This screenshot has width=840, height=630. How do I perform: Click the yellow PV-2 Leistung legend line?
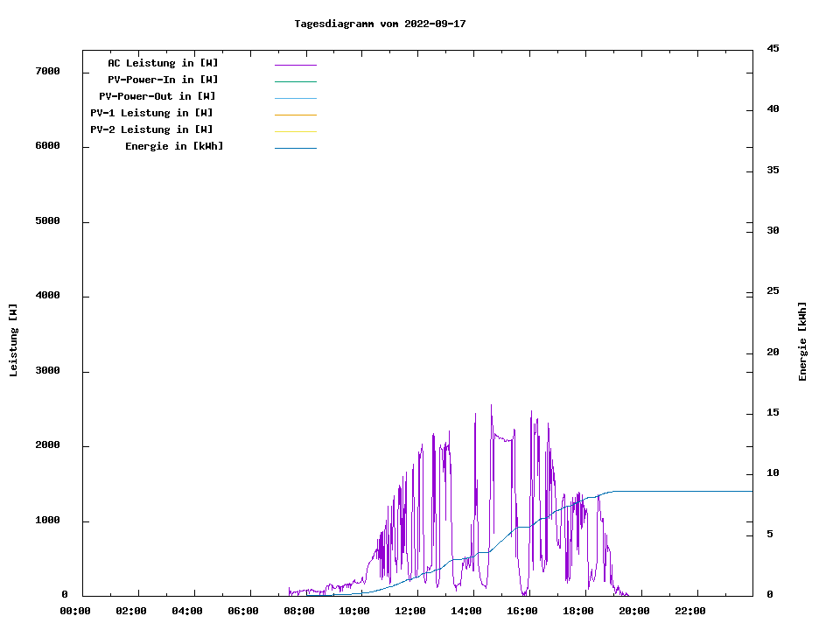[295, 131]
